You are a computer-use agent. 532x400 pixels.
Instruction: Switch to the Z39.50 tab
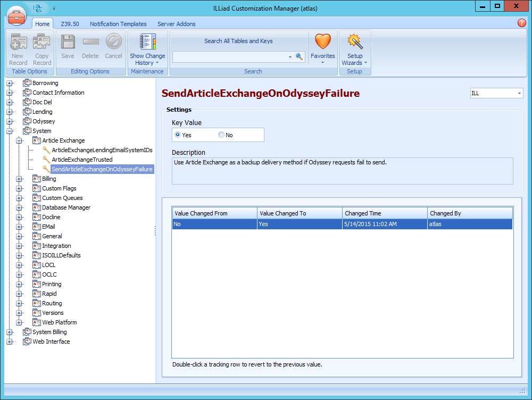click(x=70, y=23)
